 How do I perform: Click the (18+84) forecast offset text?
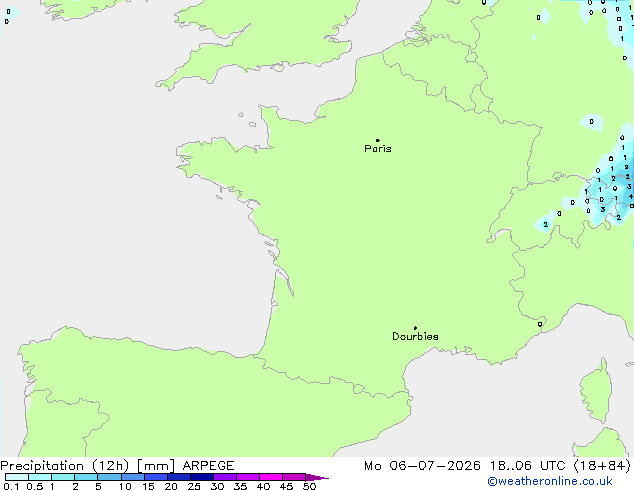602,466
